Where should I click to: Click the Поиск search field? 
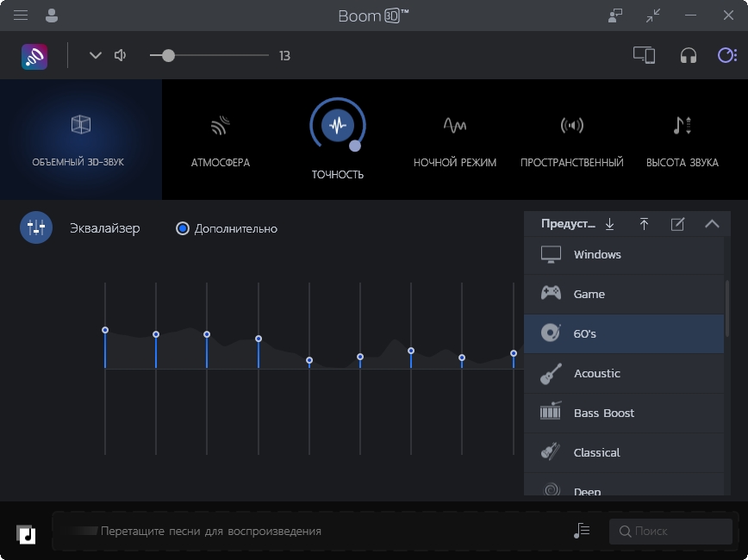(x=670, y=531)
